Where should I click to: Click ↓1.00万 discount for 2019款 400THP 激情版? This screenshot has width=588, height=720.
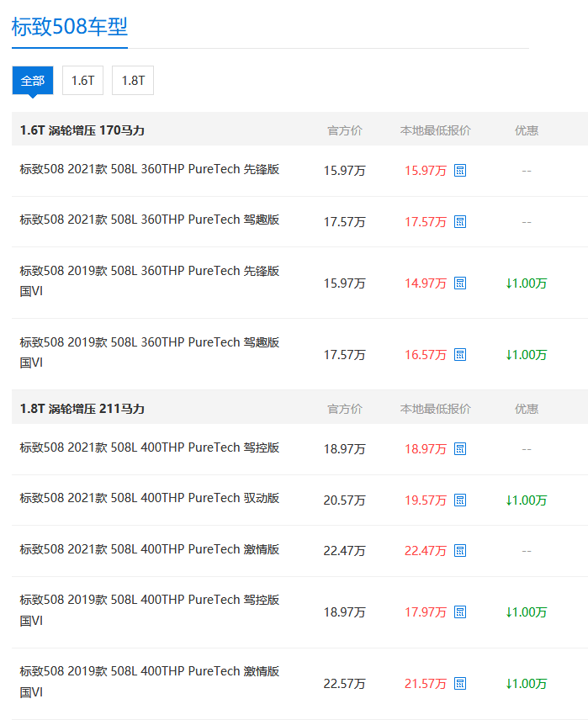pos(527,684)
